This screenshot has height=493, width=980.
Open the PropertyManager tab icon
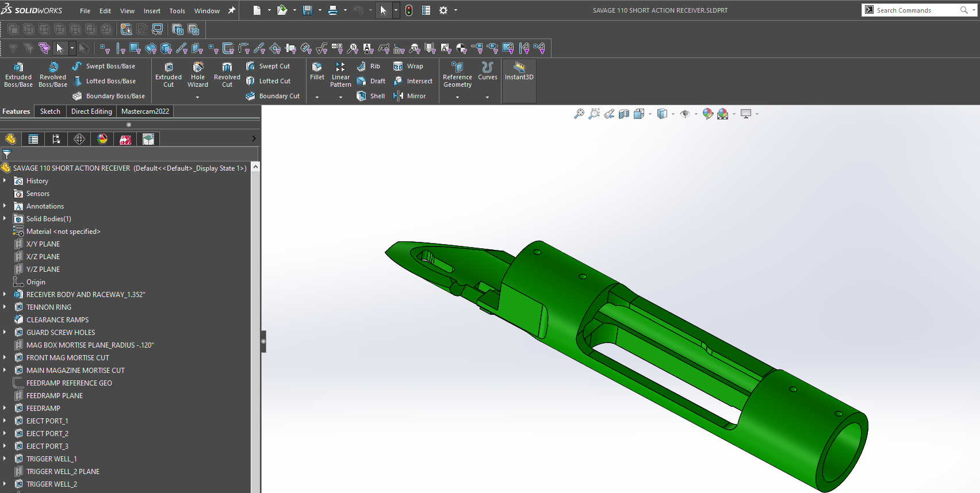(x=33, y=139)
